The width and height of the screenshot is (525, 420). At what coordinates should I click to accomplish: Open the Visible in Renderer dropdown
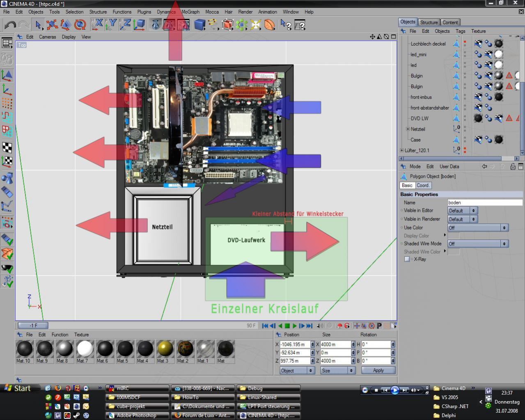[x=462, y=219]
